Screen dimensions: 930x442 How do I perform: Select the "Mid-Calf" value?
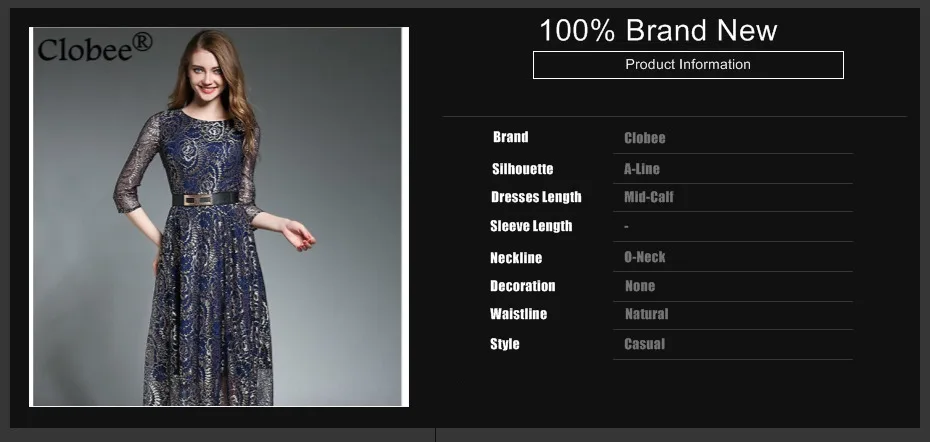pos(649,197)
